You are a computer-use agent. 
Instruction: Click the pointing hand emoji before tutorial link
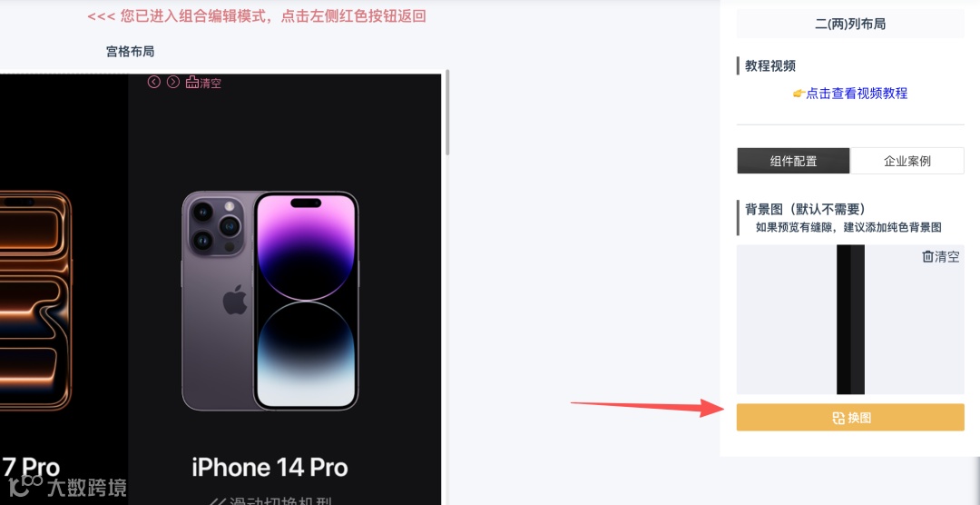coord(799,94)
